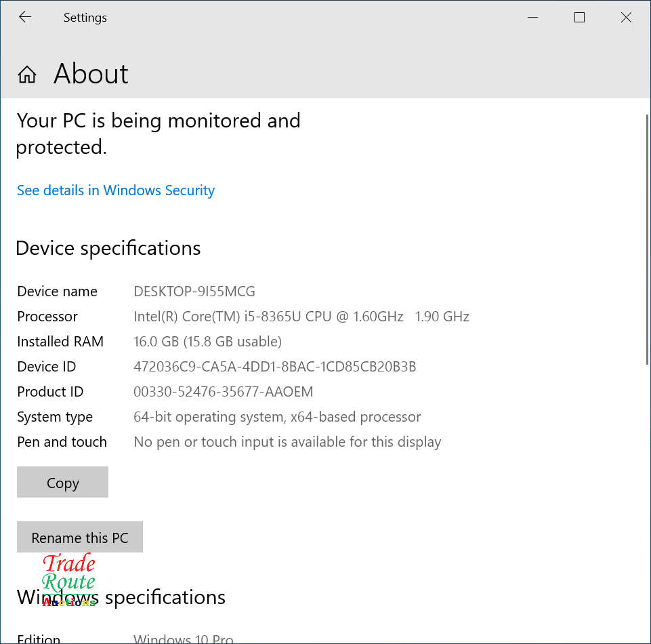Select the Installed RAM value text
Image resolution: width=651 pixels, height=644 pixels.
tap(207, 341)
